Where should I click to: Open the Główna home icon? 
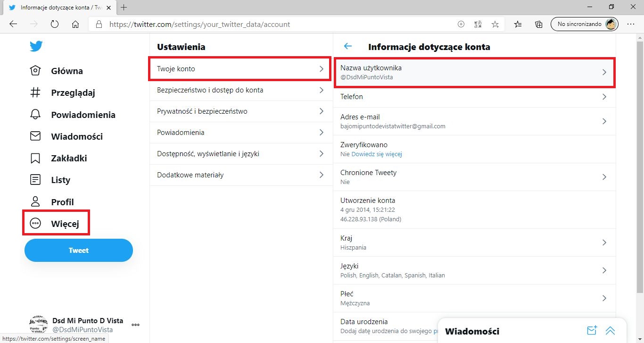[35, 71]
